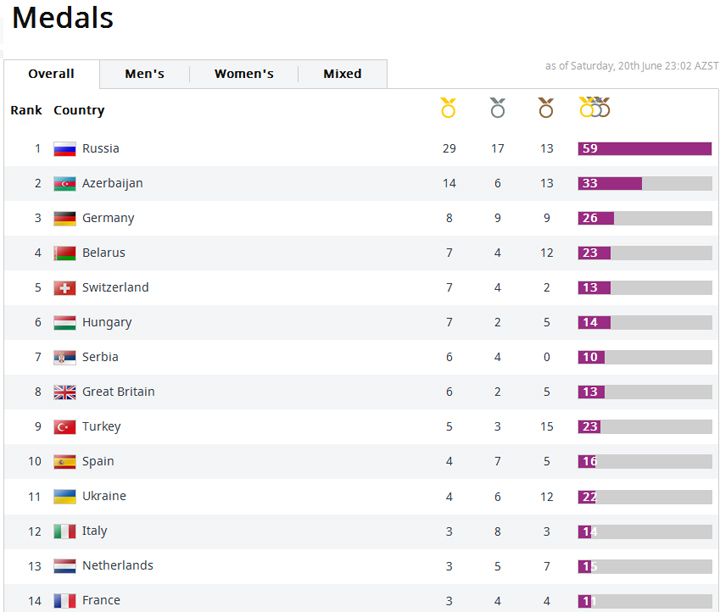The height and width of the screenshot is (612, 720).
Task: Click the silver medal column icon
Action: coord(497,108)
